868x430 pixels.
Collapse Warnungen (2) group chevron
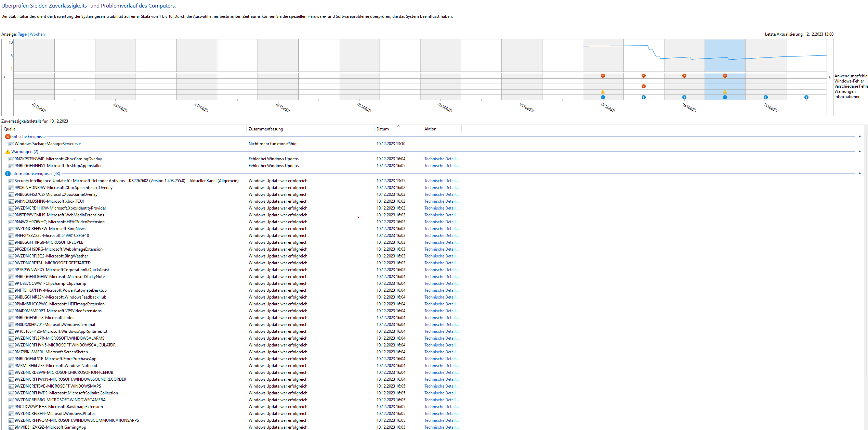(x=859, y=152)
